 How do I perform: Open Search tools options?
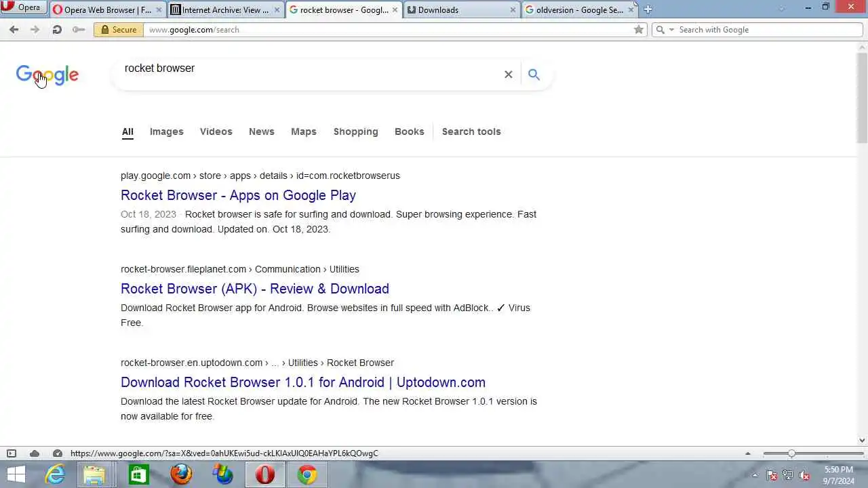click(471, 131)
